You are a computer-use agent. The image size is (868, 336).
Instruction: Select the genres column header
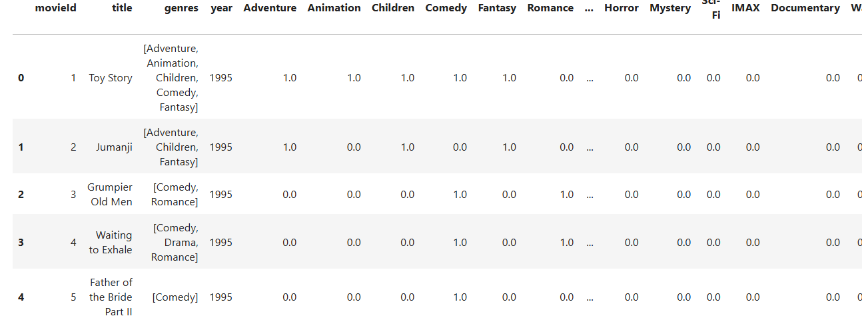(x=181, y=8)
